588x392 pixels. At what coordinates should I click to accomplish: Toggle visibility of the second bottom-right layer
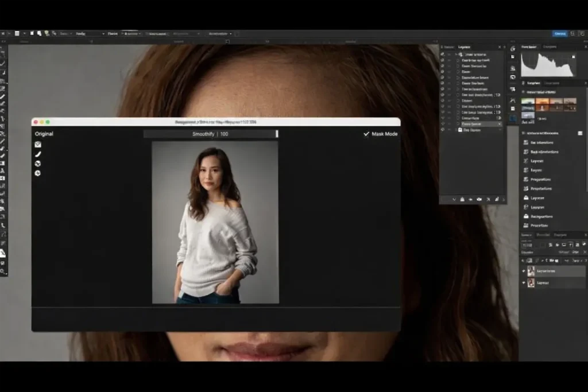523,283
